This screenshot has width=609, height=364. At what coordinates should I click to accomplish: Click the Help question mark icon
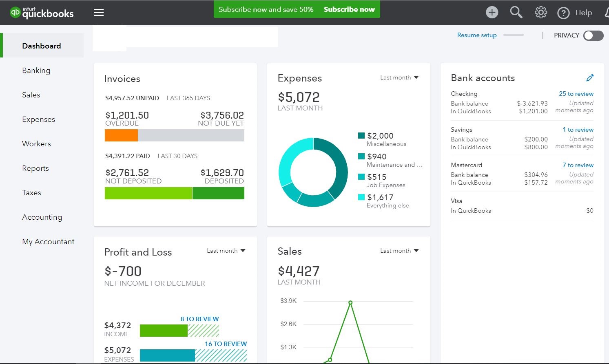point(563,13)
